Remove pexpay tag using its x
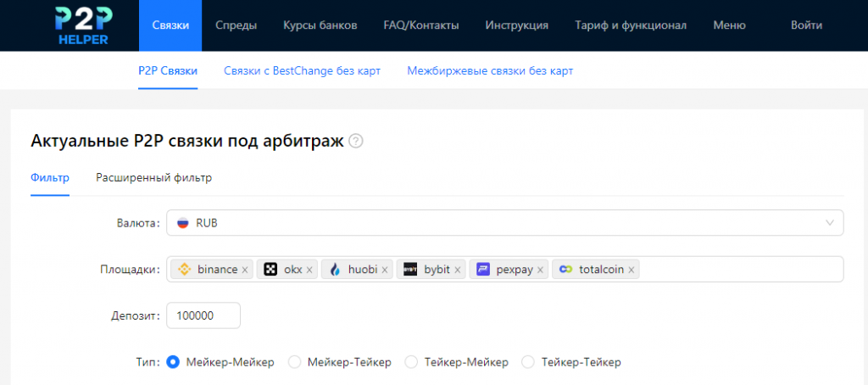Screen dimensions: 868x385 pyautogui.click(x=542, y=270)
